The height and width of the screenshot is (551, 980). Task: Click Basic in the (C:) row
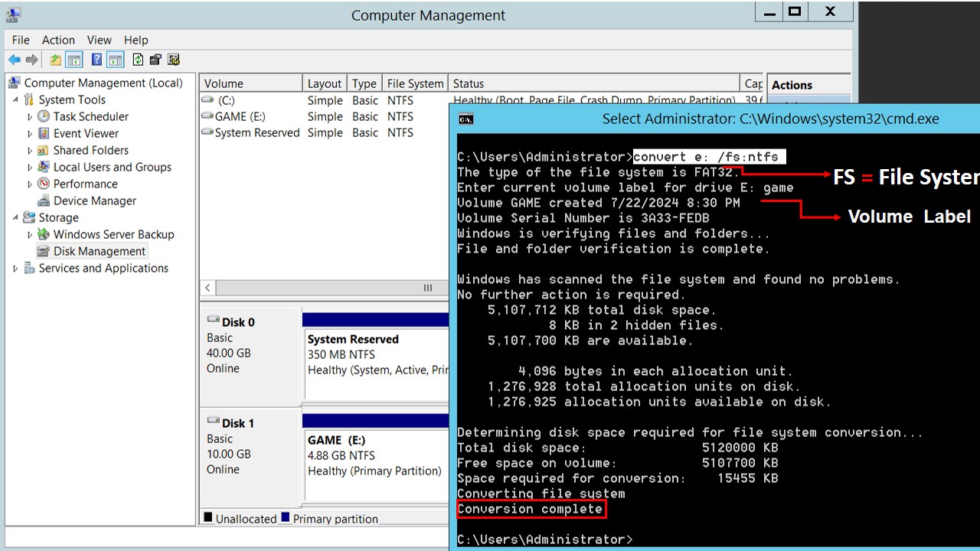(x=365, y=100)
